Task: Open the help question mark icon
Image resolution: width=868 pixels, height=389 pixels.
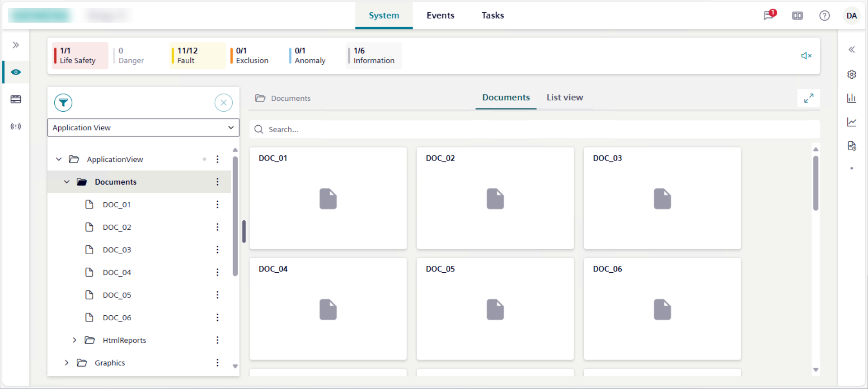Action: coord(824,16)
